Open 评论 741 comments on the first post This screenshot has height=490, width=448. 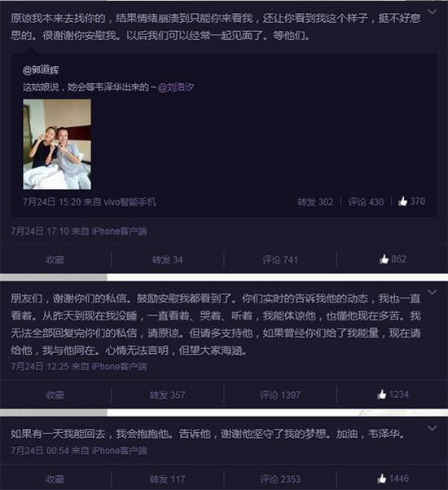coord(280,260)
